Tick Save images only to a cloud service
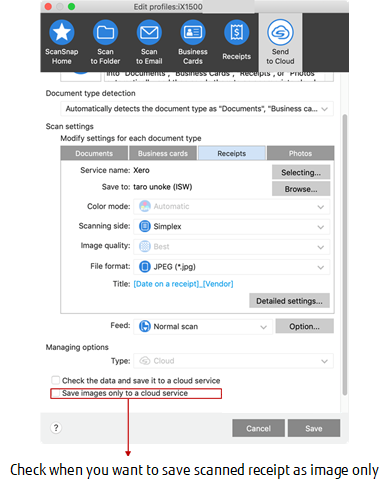389x488 pixels. coord(56,393)
